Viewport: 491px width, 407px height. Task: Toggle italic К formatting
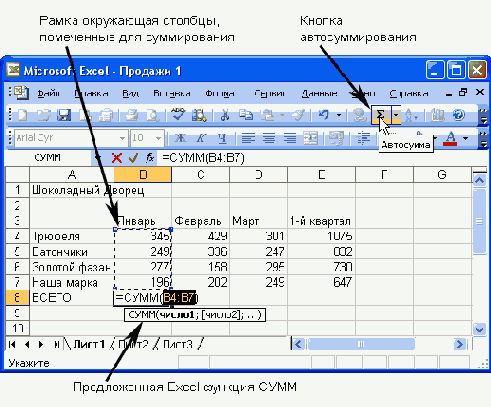(x=201, y=138)
